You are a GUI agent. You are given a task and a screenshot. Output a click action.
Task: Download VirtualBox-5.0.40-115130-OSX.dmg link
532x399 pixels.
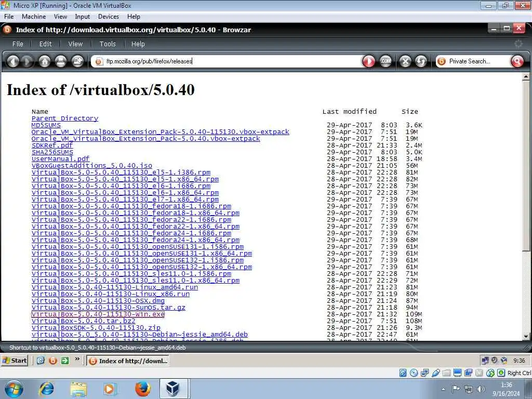(x=98, y=301)
